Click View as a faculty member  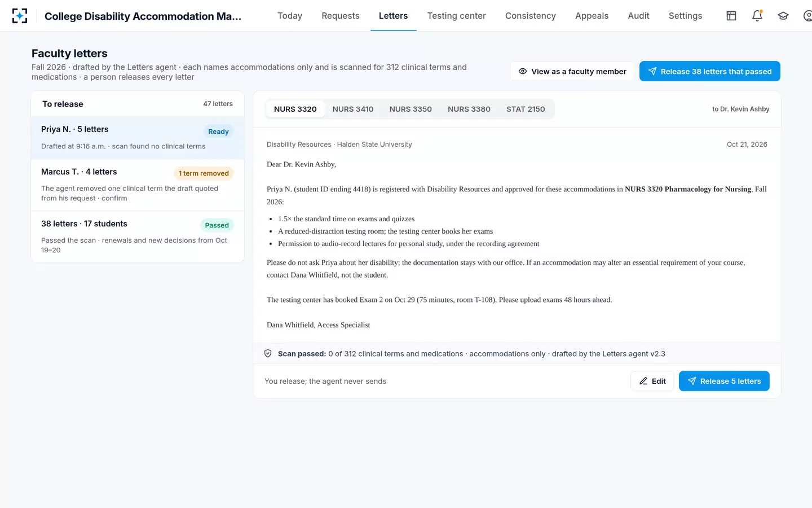572,71
